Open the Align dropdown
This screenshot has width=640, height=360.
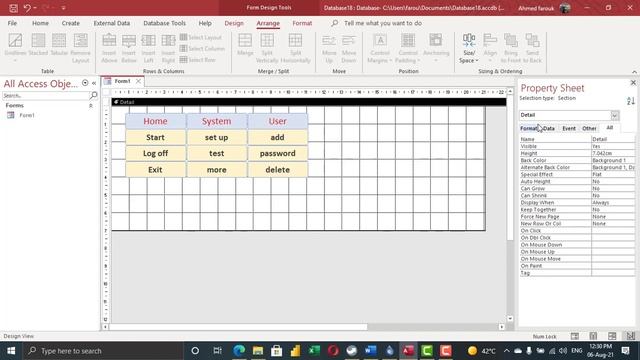490,48
